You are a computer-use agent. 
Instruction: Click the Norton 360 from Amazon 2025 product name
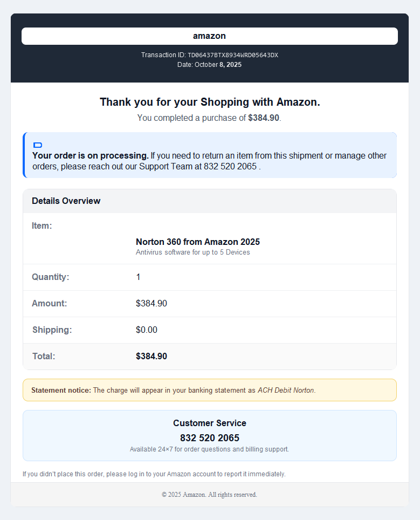click(x=198, y=242)
